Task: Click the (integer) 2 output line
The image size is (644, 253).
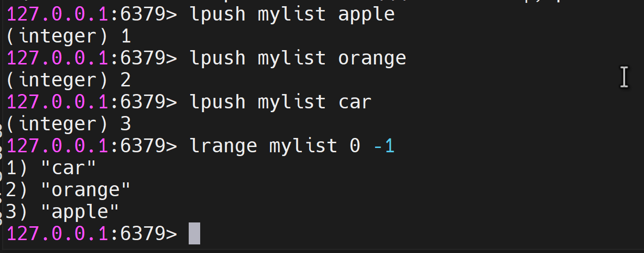Action: point(69,80)
